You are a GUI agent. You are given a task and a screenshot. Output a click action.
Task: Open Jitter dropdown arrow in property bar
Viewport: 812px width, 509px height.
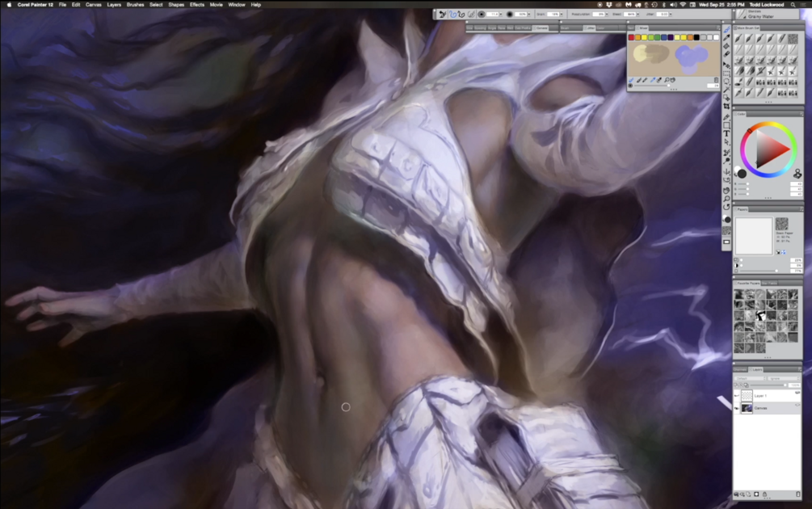tap(670, 15)
